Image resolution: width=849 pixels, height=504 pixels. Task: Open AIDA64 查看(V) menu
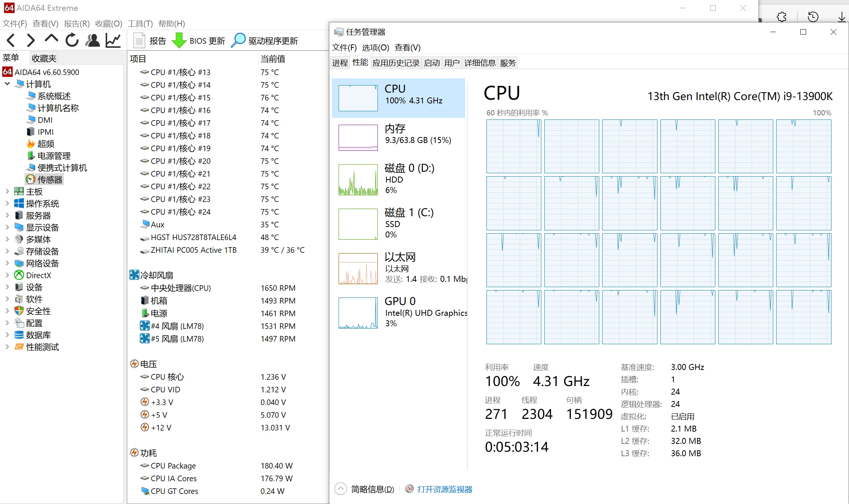[46, 24]
